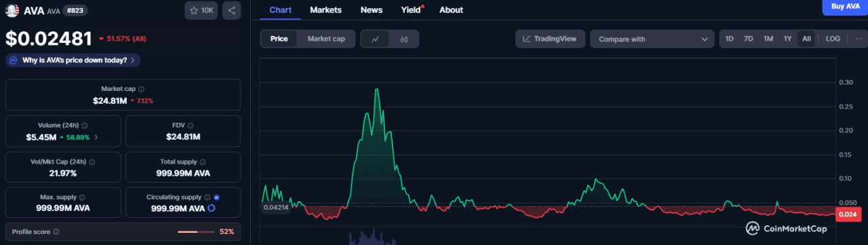Click the $0.02481 price text

click(48, 38)
